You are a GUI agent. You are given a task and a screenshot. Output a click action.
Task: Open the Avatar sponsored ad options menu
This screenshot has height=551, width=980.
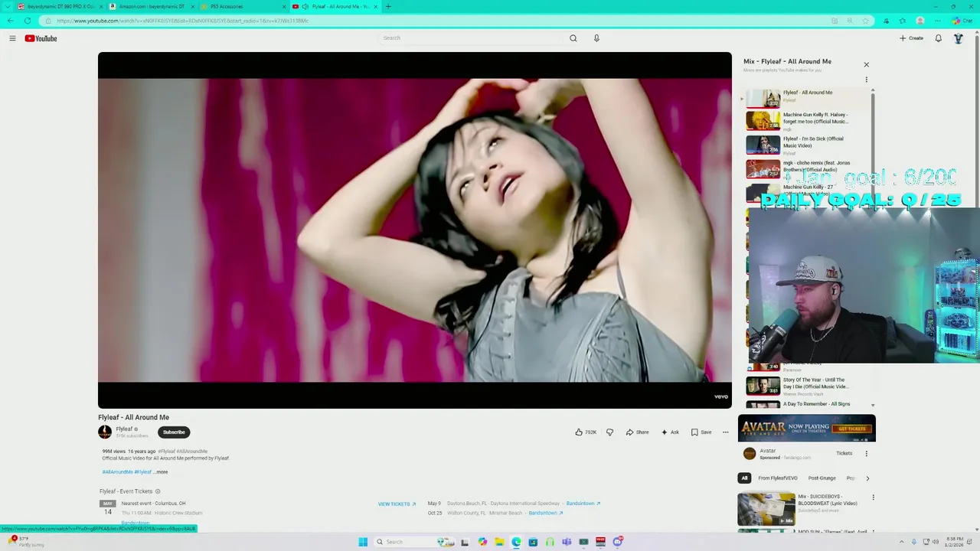[x=866, y=454]
